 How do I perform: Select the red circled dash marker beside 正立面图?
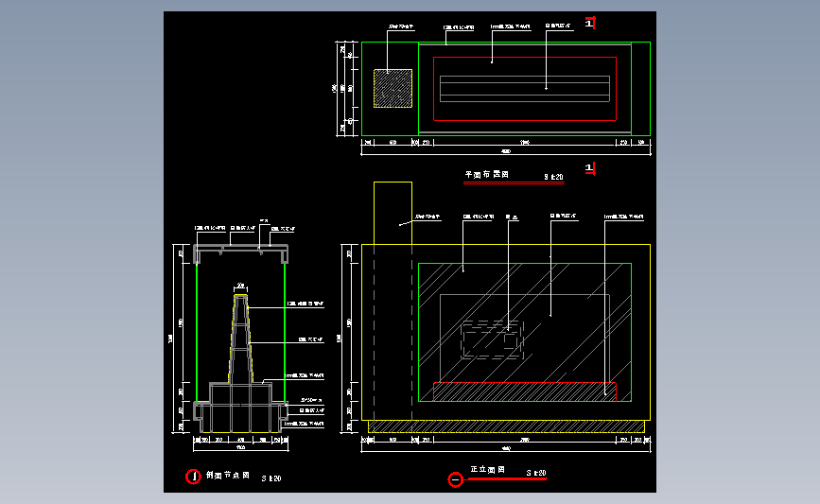[x=456, y=479]
